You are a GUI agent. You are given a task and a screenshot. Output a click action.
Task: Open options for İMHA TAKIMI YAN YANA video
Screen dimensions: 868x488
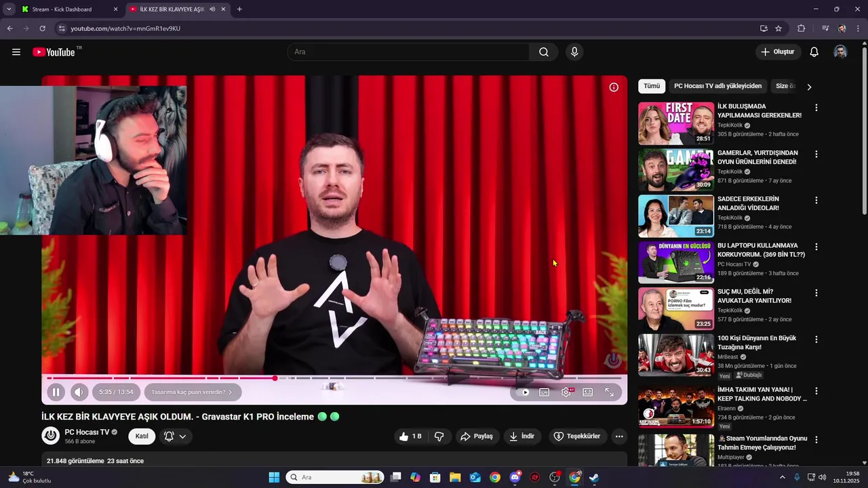(x=816, y=391)
